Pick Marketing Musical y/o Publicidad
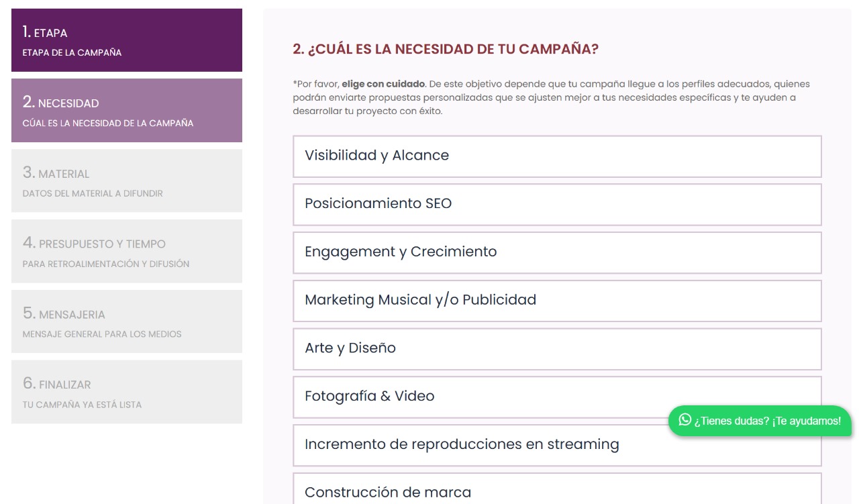 [557, 301]
